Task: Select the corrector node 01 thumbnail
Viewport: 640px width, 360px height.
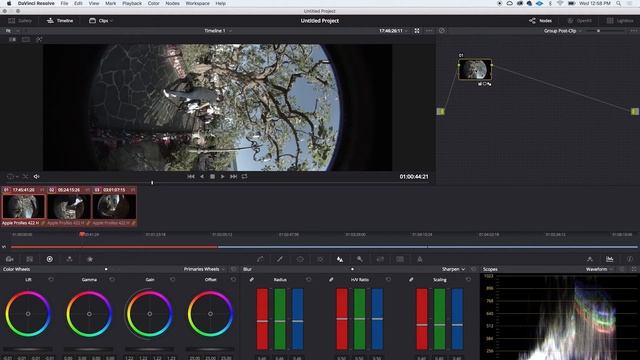Action: pos(475,70)
